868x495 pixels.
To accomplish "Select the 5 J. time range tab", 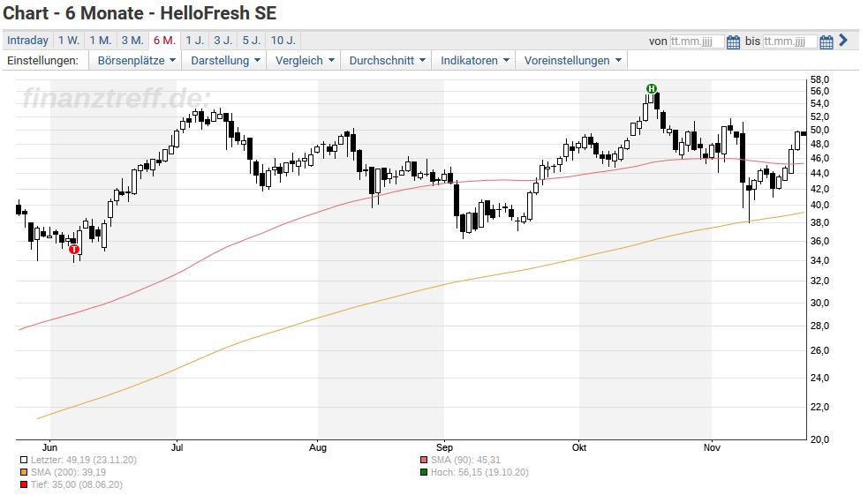I will 252,41.
